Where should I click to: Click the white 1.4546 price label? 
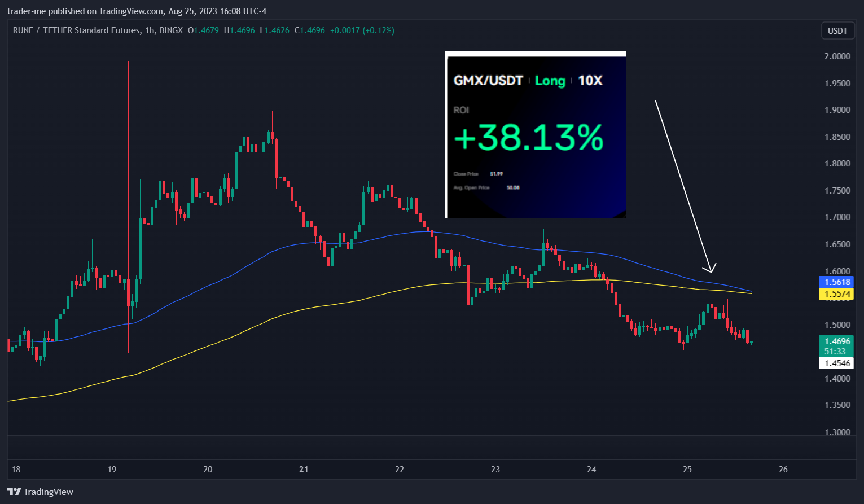point(837,363)
